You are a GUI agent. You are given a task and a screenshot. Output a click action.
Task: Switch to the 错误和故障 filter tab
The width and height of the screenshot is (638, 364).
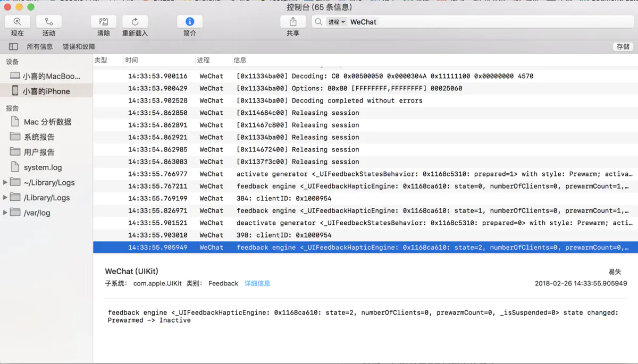pos(79,47)
